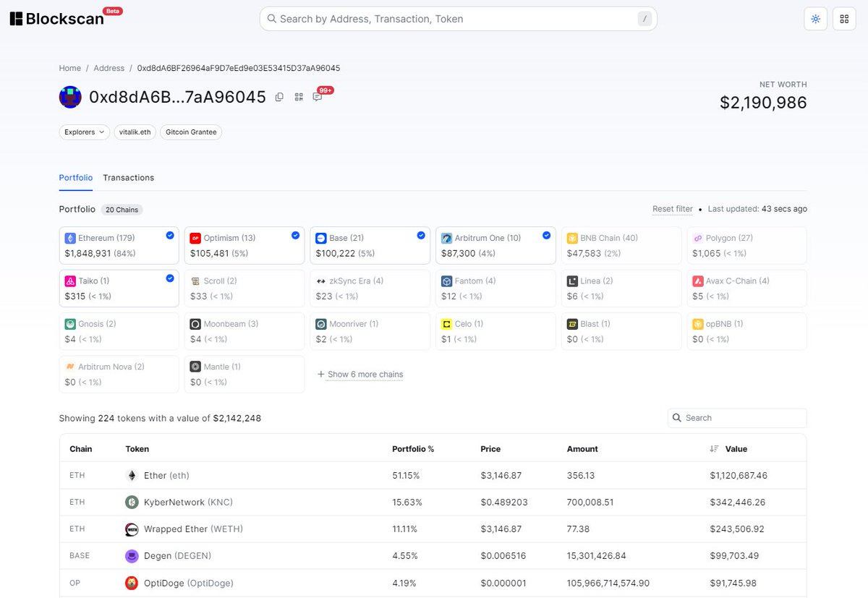Deselect the Optimism (13) chain filter

tap(244, 246)
